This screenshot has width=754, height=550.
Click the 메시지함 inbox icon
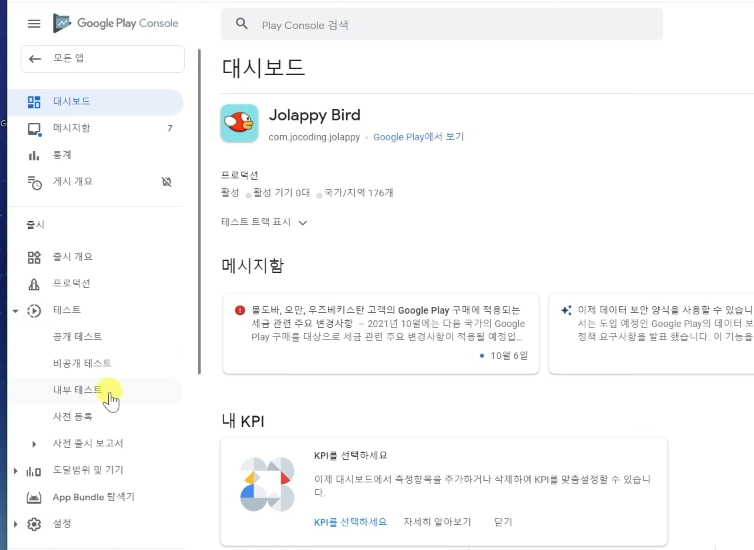click(34, 129)
